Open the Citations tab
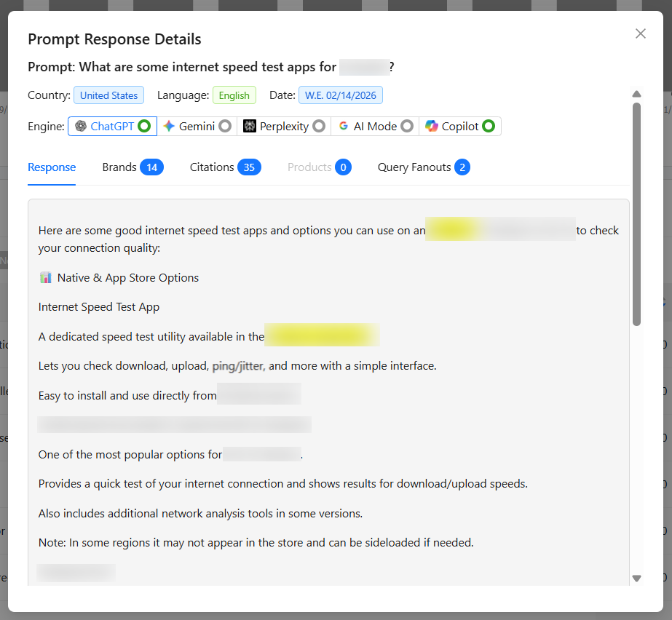Screen dimensions: 672x620 (225, 167)
